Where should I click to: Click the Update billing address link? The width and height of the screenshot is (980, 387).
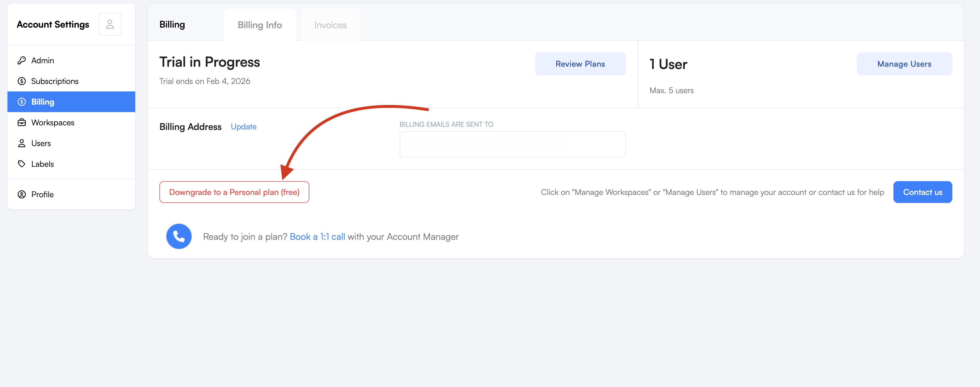click(x=243, y=127)
